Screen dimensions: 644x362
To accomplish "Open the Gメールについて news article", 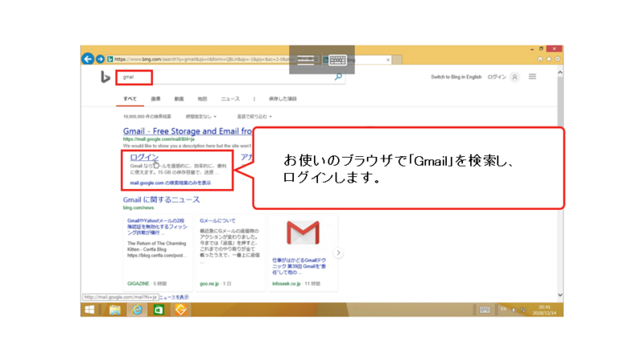I will click(x=217, y=220).
